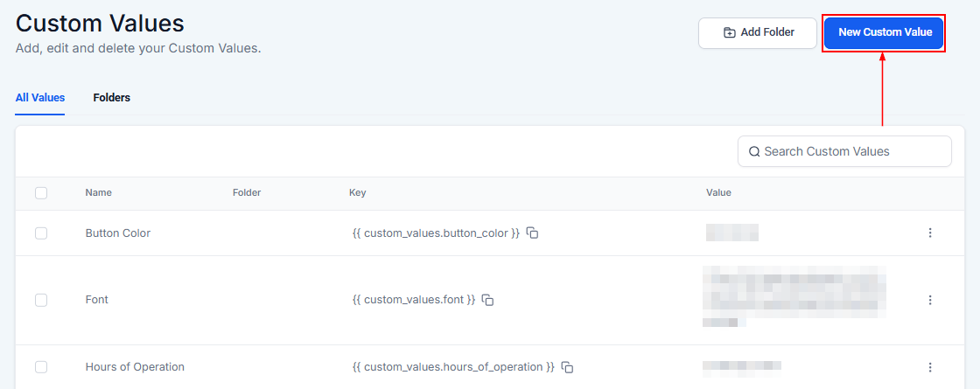This screenshot has height=389, width=980.
Task: Click the Hours of Operation name
Action: tap(135, 367)
